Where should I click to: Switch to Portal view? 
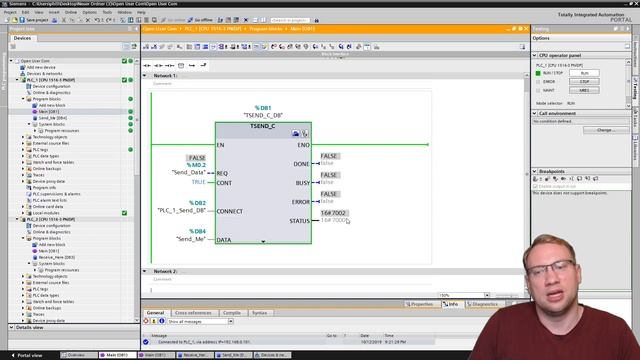tap(26, 356)
